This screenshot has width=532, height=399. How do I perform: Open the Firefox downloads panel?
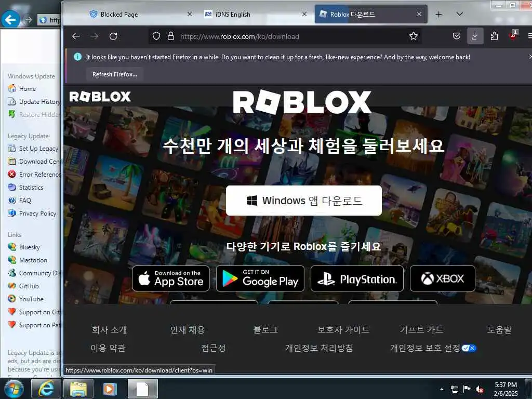point(475,36)
